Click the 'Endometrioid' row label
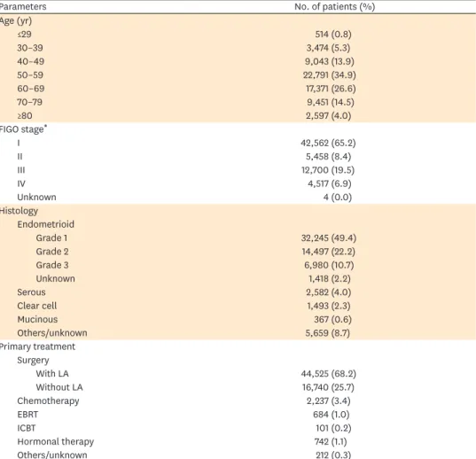 pos(46,224)
